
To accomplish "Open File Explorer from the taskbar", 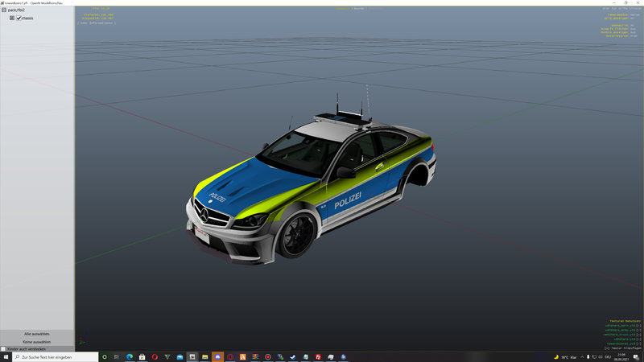I will [x=205, y=357].
